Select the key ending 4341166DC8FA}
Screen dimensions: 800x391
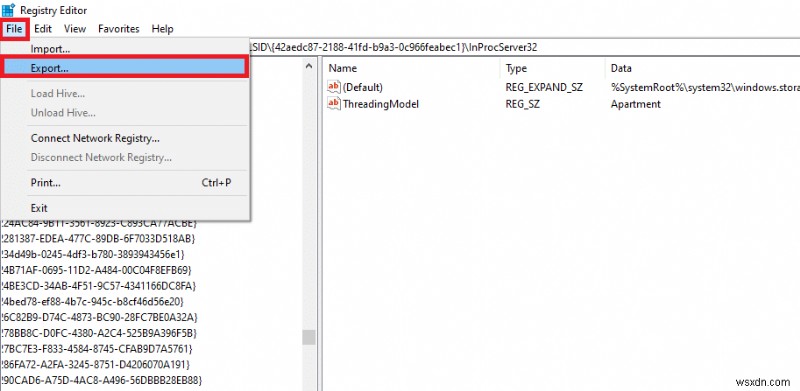tap(99, 285)
